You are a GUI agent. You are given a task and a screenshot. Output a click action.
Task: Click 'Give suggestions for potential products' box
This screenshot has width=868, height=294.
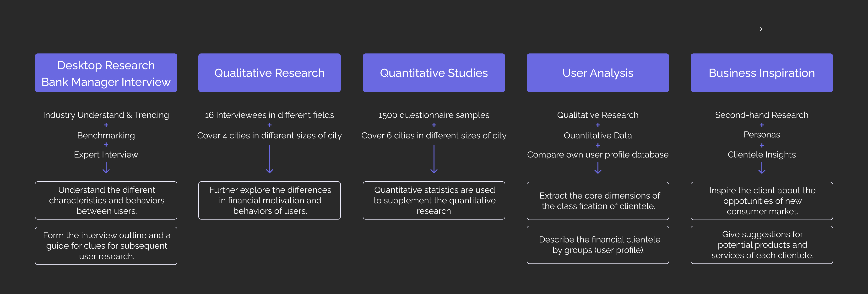(761, 245)
